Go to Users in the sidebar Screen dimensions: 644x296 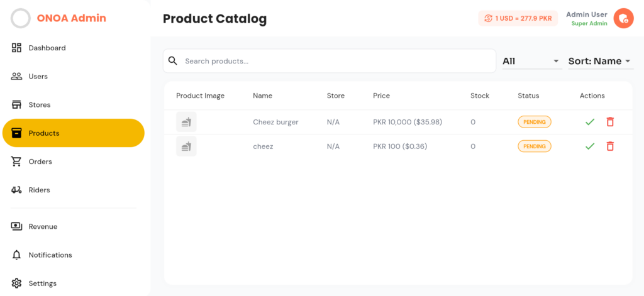click(x=73, y=77)
